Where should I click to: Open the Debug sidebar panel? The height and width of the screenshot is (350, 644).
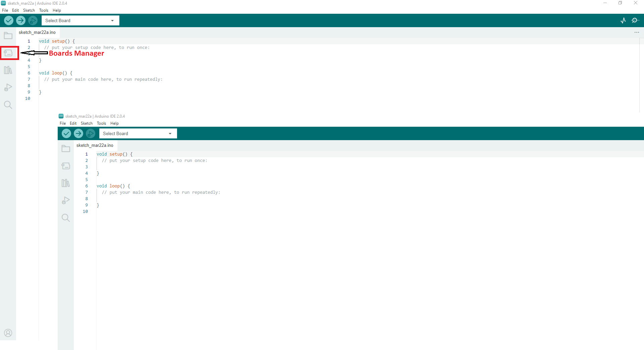(8, 87)
